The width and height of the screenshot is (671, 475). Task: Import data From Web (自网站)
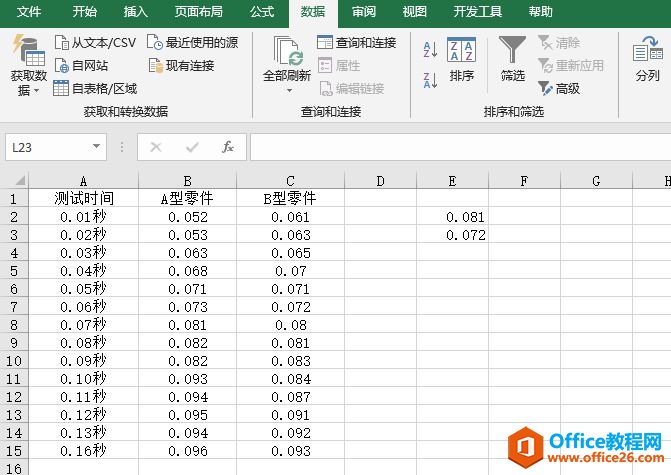[x=81, y=65]
